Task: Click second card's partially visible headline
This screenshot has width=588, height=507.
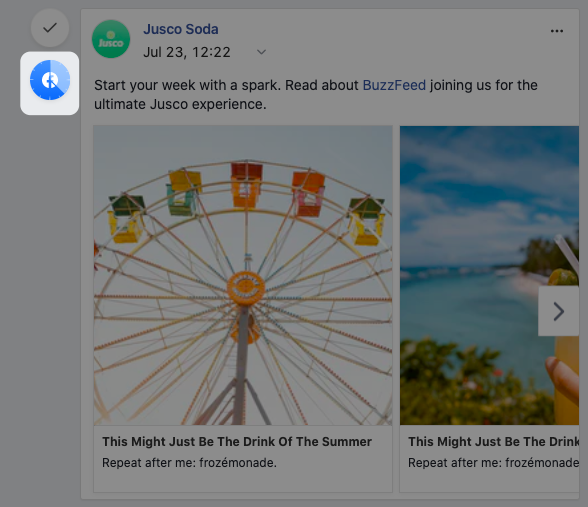Action: 494,442
